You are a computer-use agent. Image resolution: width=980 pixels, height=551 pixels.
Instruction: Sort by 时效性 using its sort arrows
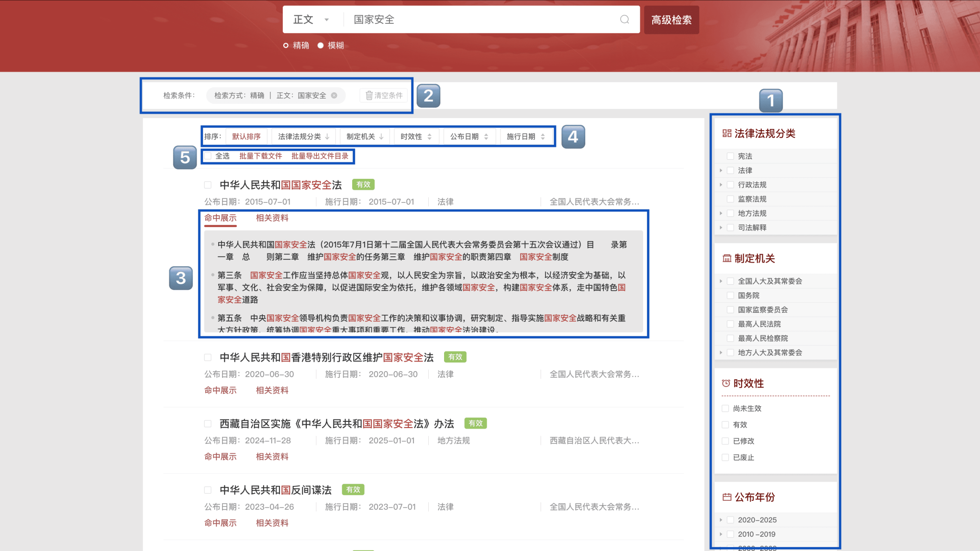pyautogui.click(x=429, y=137)
